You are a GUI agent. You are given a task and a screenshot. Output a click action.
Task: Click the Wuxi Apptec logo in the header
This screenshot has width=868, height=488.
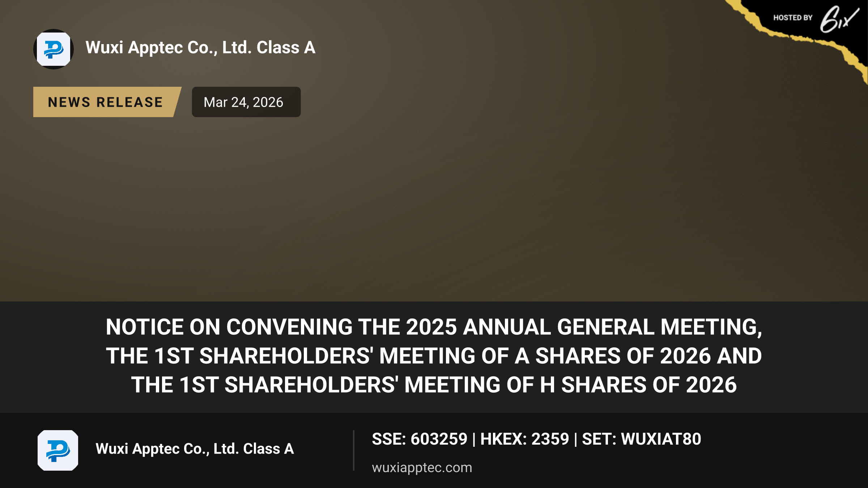pyautogui.click(x=54, y=49)
